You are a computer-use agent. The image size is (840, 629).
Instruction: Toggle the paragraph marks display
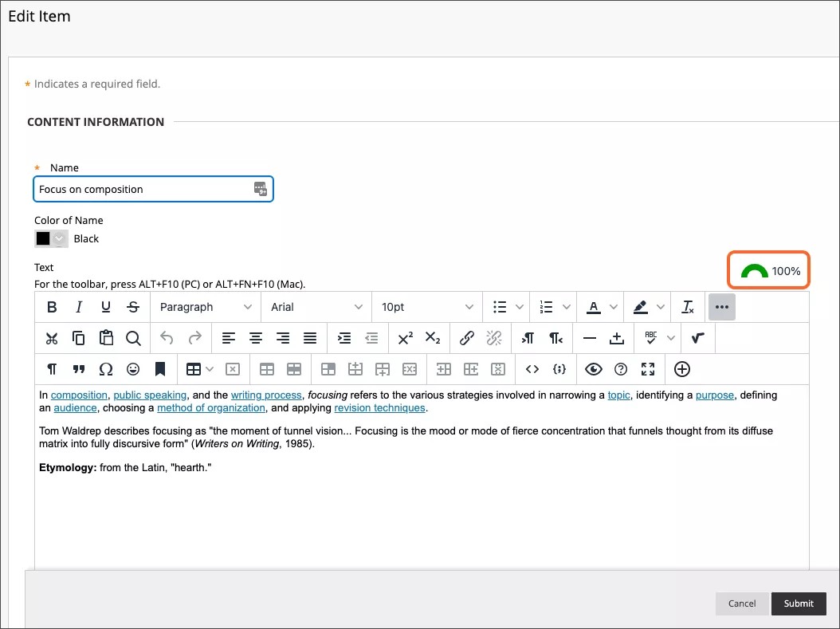[52, 369]
